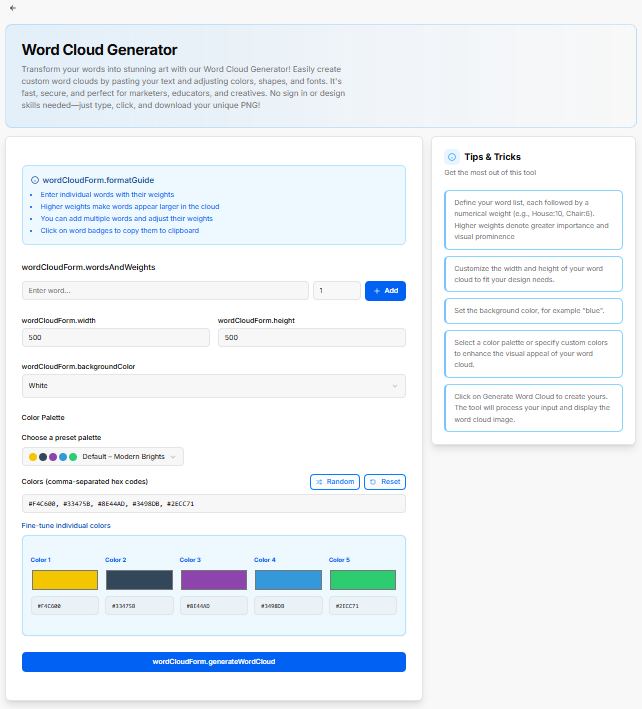Screen dimensions: 642x709
Task: Click the 'Fine-tune individual colors' label
Action: (x=66, y=525)
